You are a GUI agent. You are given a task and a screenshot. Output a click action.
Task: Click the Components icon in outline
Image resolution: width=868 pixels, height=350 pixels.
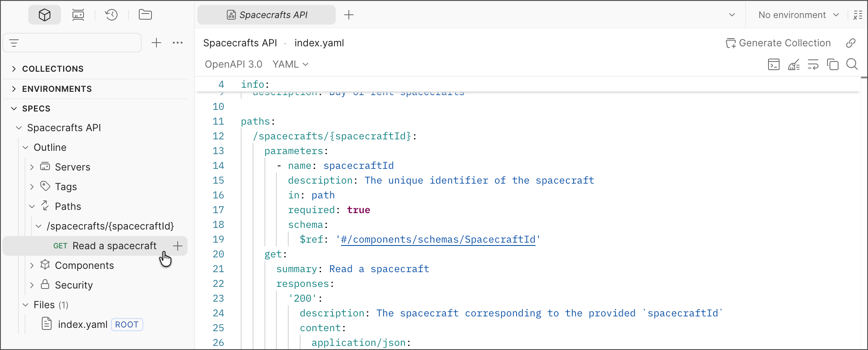45,265
